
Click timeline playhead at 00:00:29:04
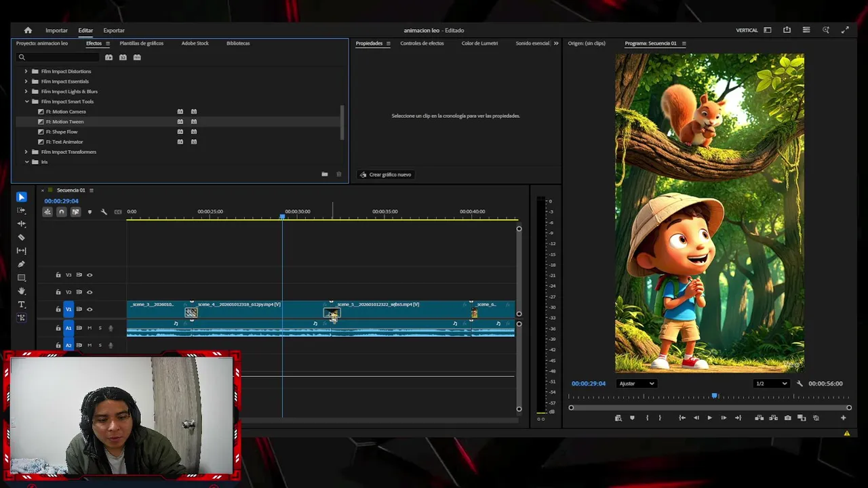282,216
